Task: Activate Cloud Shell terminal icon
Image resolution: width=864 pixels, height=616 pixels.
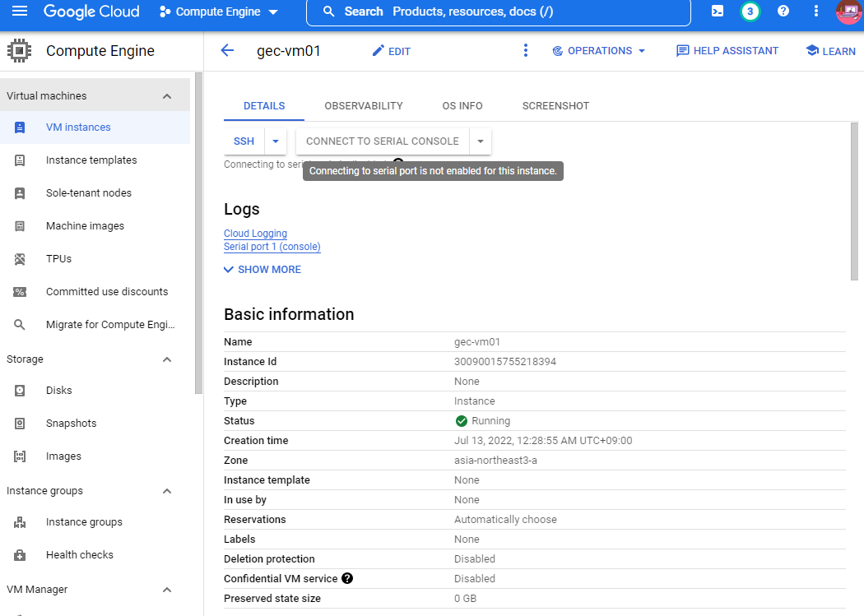Action: [718, 11]
